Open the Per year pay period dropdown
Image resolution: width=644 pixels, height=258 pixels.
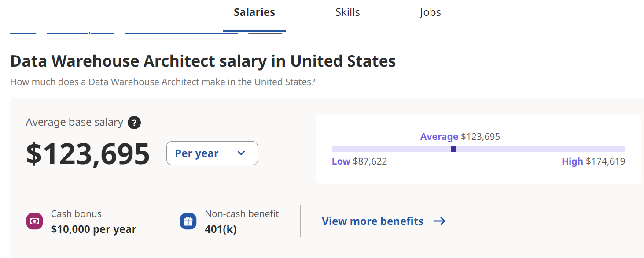coord(212,153)
